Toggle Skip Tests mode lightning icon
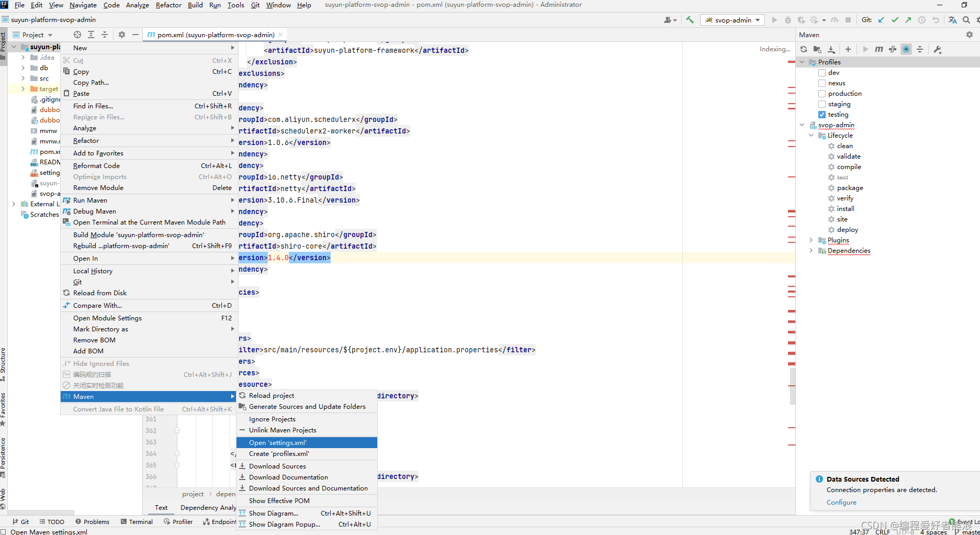Image resolution: width=980 pixels, height=535 pixels. click(906, 49)
